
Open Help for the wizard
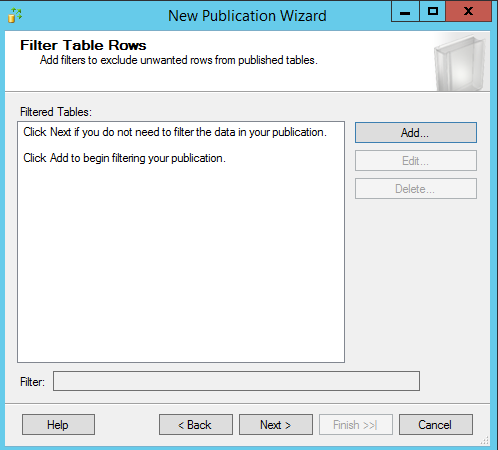pos(58,425)
